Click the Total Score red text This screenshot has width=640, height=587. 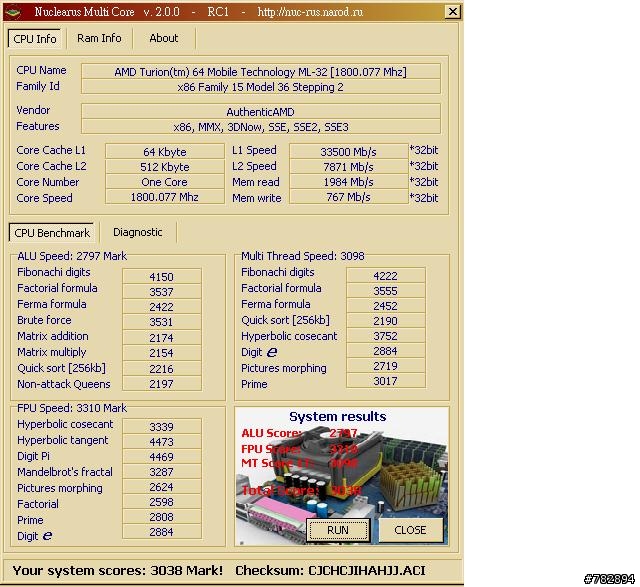click(x=301, y=490)
